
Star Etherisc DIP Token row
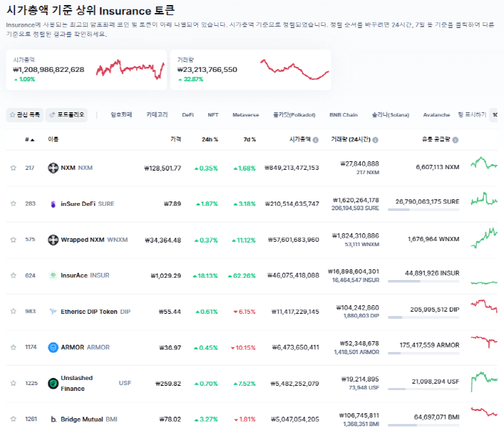click(x=13, y=311)
